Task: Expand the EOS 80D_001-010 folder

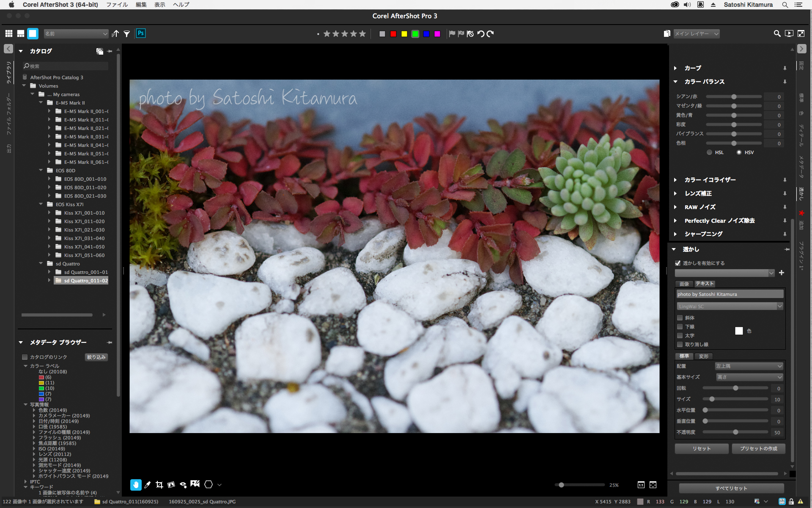Action: coord(49,179)
